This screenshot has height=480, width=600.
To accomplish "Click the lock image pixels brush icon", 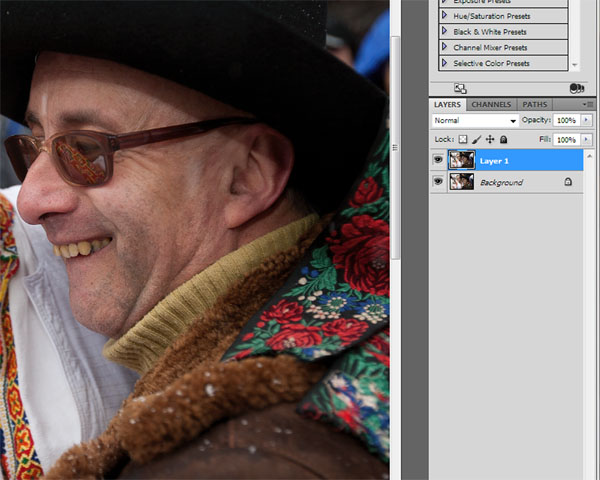I will pos(477,140).
